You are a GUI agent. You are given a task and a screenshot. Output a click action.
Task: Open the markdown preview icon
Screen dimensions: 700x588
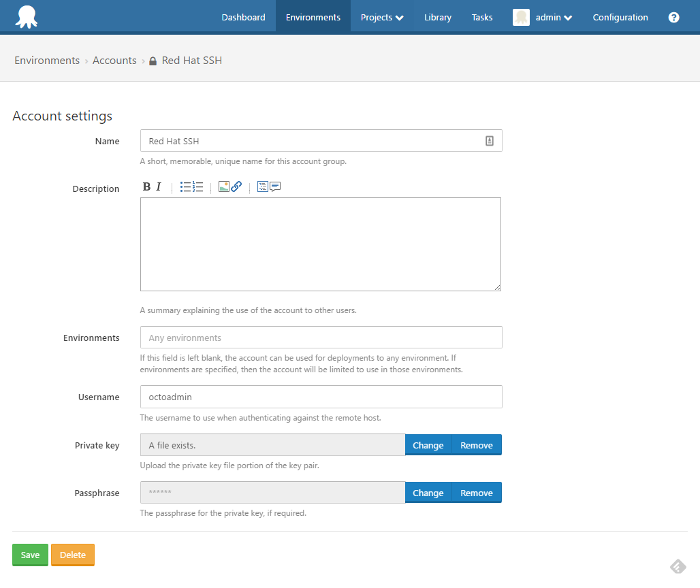click(x=262, y=186)
